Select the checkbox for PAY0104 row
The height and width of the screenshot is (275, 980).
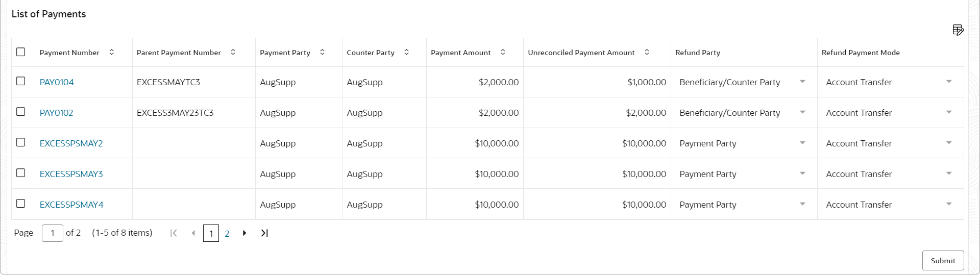pyautogui.click(x=21, y=81)
